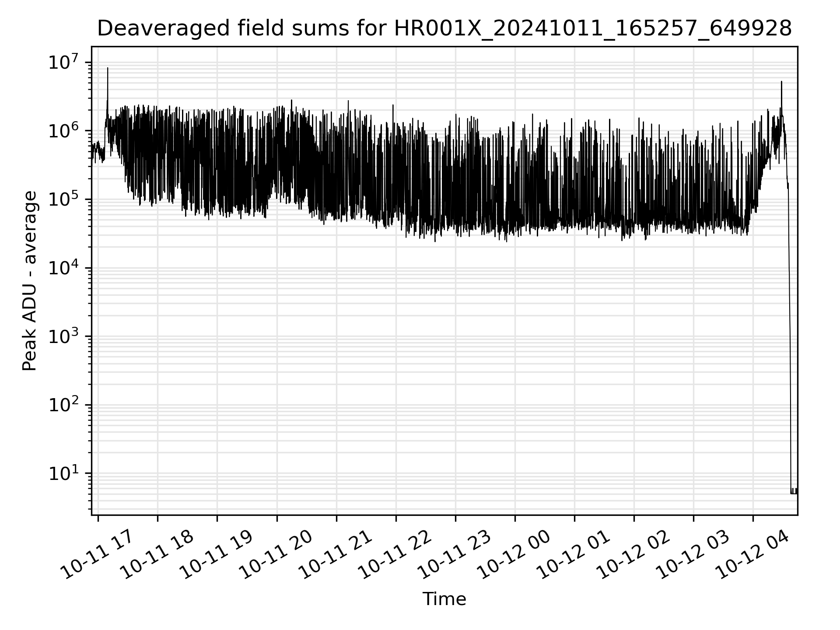Click the y tick label 10^7
This screenshot has height=630, width=840.
[x=64, y=62]
